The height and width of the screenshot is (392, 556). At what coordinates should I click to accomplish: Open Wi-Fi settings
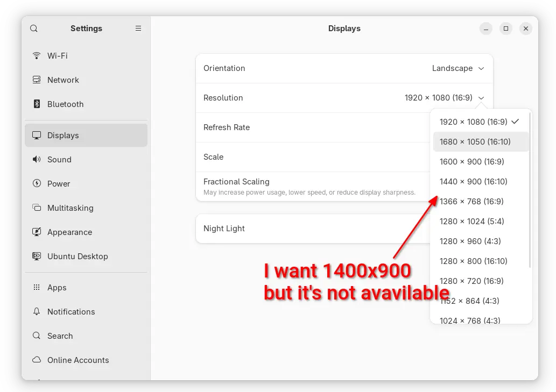click(x=86, y=55)
